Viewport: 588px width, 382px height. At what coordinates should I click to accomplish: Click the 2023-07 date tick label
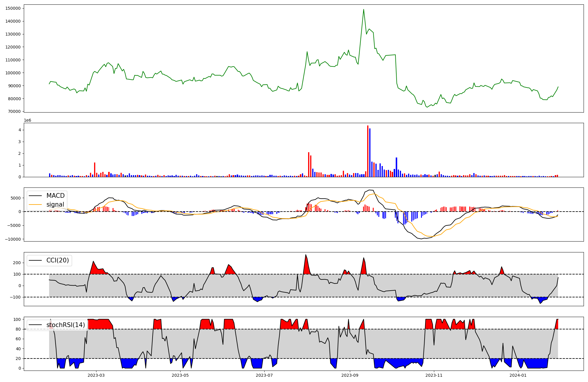coord(264,375)
